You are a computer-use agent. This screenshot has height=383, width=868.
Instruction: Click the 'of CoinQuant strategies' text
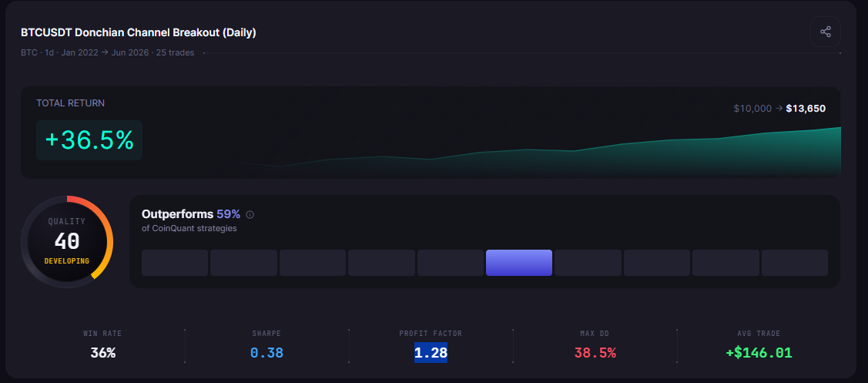[189, 228]
